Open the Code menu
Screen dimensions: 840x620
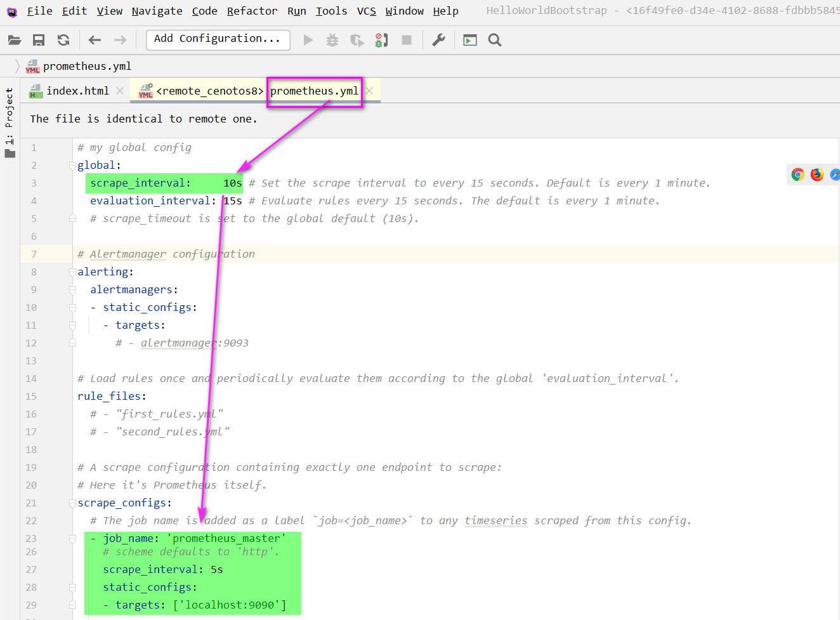click(205, 11)
